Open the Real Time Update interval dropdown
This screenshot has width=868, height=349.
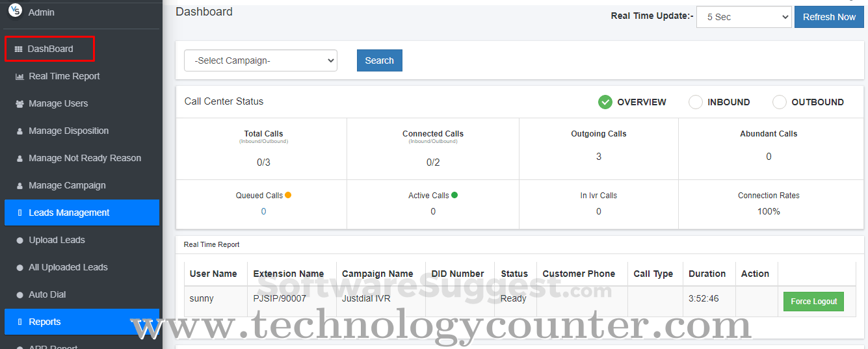point(744,17)
